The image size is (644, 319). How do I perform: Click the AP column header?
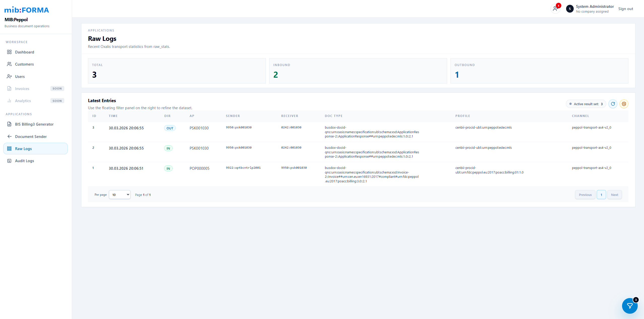(x=192, y=116)
